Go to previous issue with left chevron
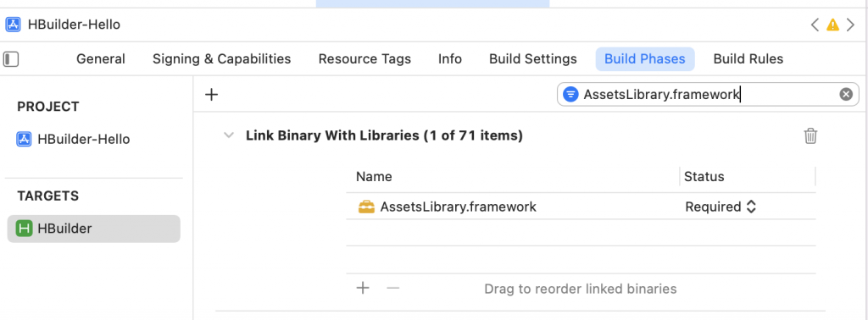Screen dimensions: 868x320 815,25
